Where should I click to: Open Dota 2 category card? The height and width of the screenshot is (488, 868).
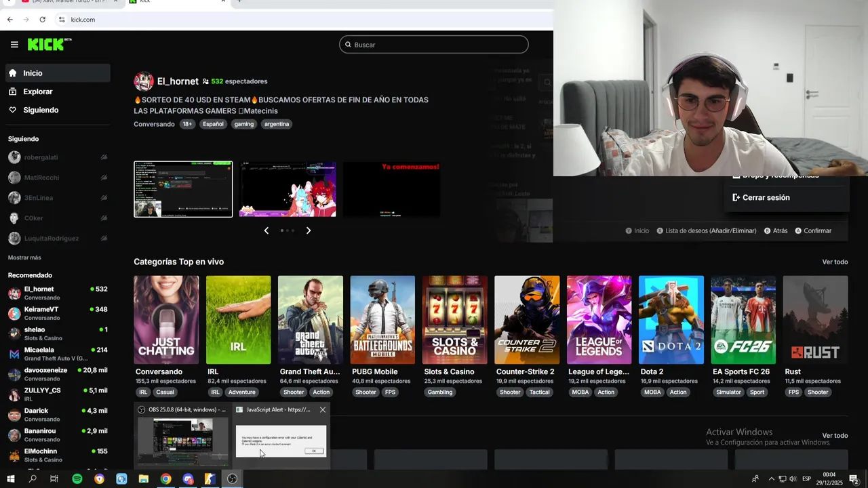[x=671, y=320]
